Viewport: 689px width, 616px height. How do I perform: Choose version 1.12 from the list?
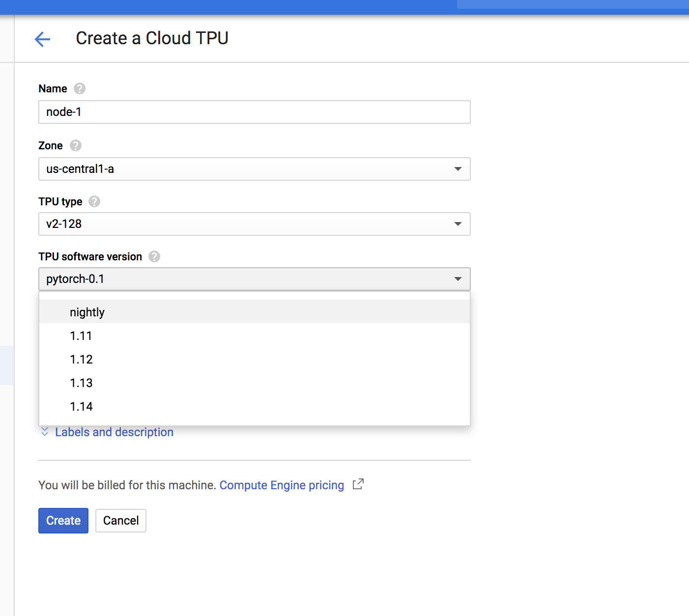[x=255, y=359]
